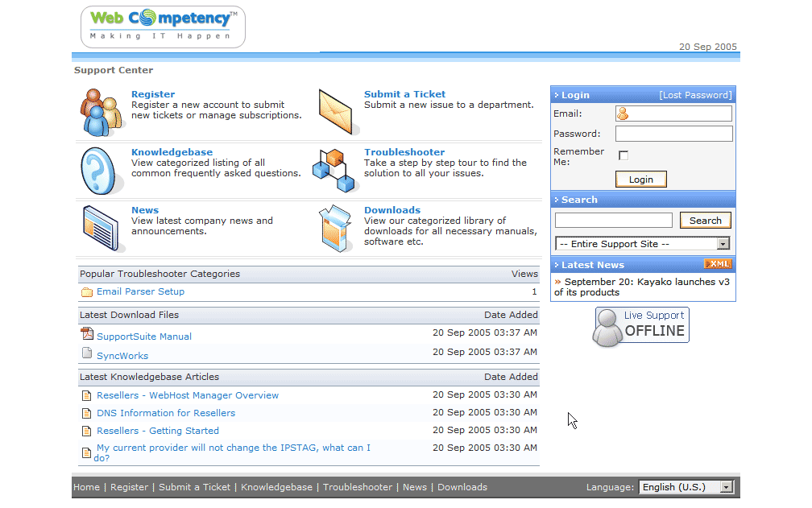Viewport: 812px width, 508px height.
Task: Expand the Entire Support Site dropdown
Action: [723, 244]
